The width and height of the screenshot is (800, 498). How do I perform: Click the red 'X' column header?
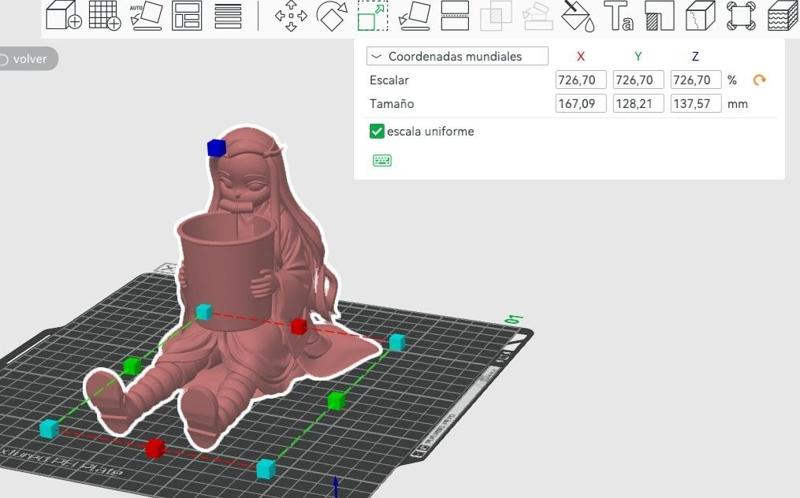pos(581,57)
